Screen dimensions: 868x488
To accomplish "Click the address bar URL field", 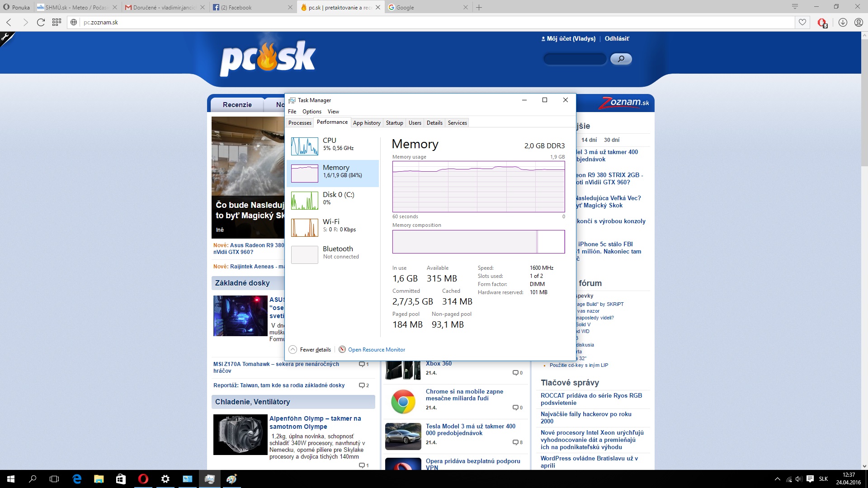I will pyautogui.click(x=436, y=22).
